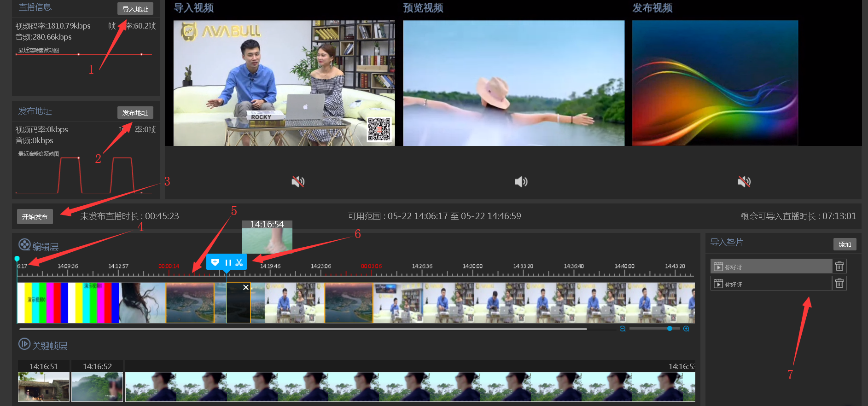Click the 14:16:54 hover preview thumbnail
Image resolution: width=868 pixels, height=406 pixels.
click(x=267, y=237)
